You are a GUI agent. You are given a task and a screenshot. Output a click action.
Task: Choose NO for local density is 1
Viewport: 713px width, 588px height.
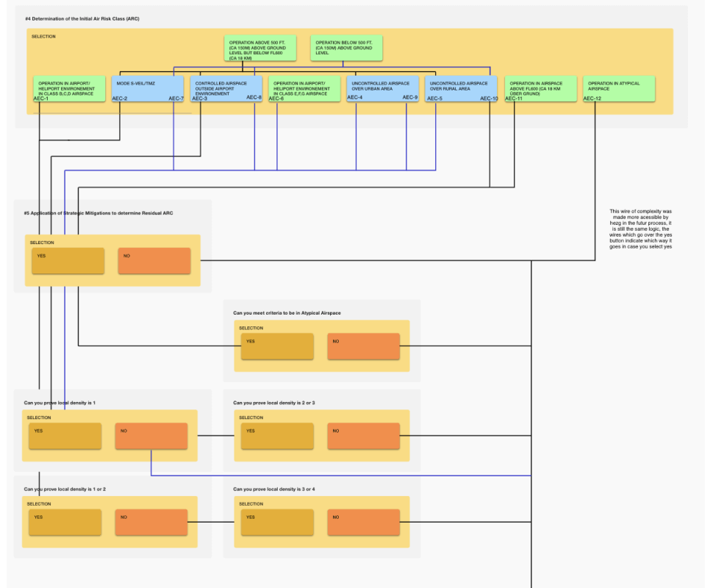point(151,436)
